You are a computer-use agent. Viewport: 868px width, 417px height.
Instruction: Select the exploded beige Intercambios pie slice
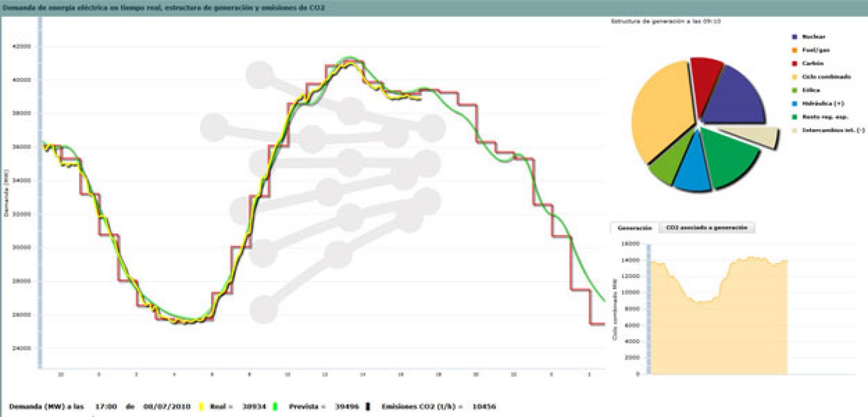pos(751,136)
